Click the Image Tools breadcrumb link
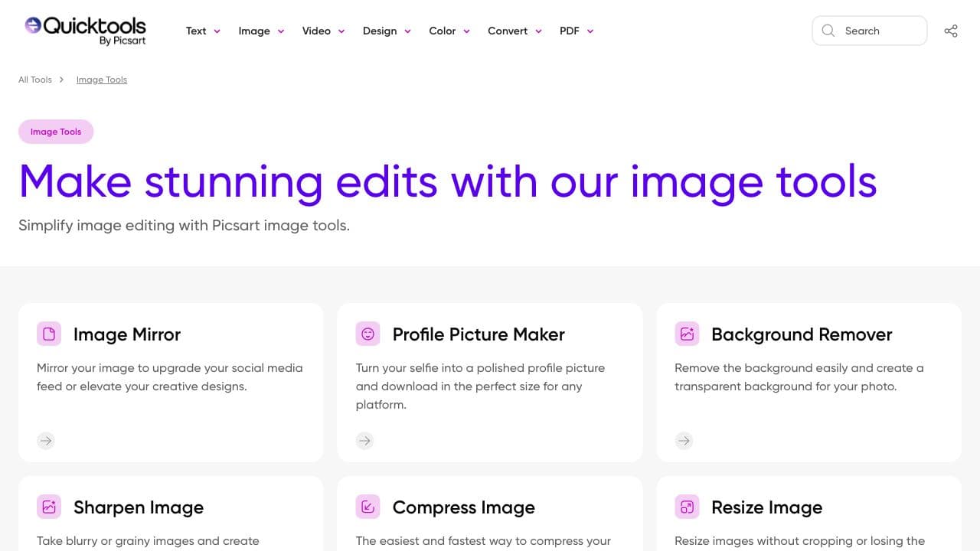The image size is (980, 551). (x=102, y=80)
